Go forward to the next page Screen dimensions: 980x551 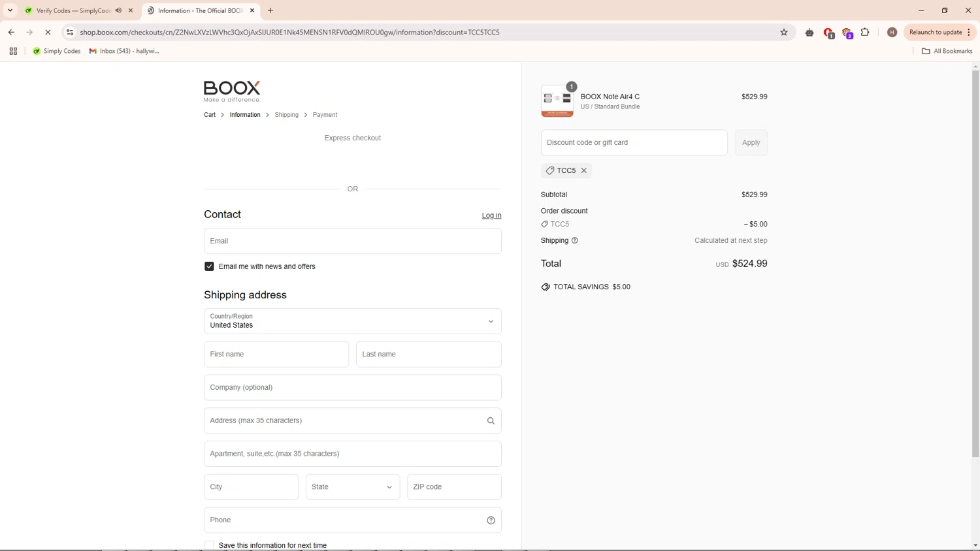(x=29, y=32)
